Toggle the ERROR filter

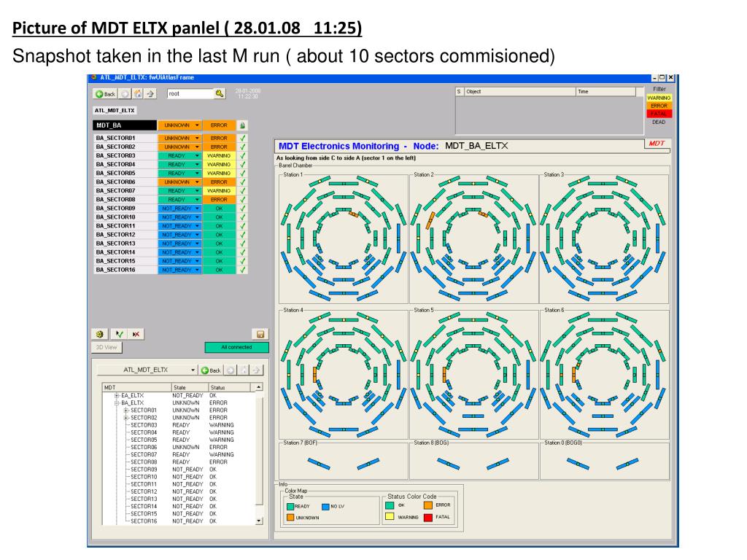tap(659, 106)
